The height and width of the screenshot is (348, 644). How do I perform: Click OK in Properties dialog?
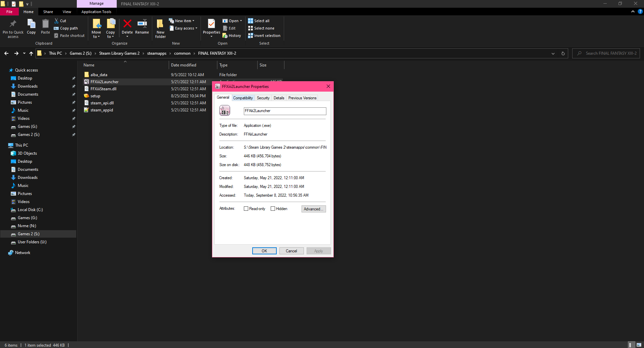[x=264, y=251]
